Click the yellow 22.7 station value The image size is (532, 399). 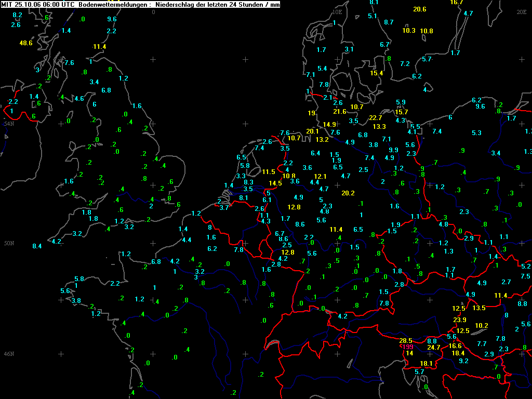tap(376, 118)
